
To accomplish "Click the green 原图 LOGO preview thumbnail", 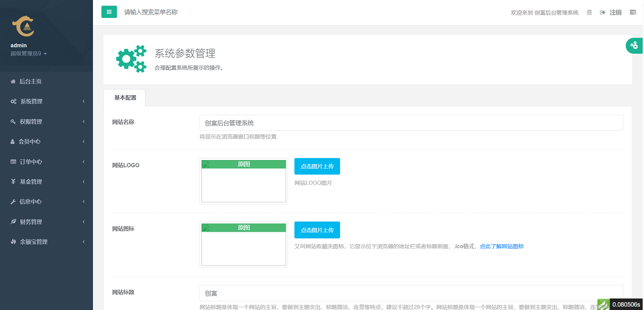I will [x=243, y=164].
